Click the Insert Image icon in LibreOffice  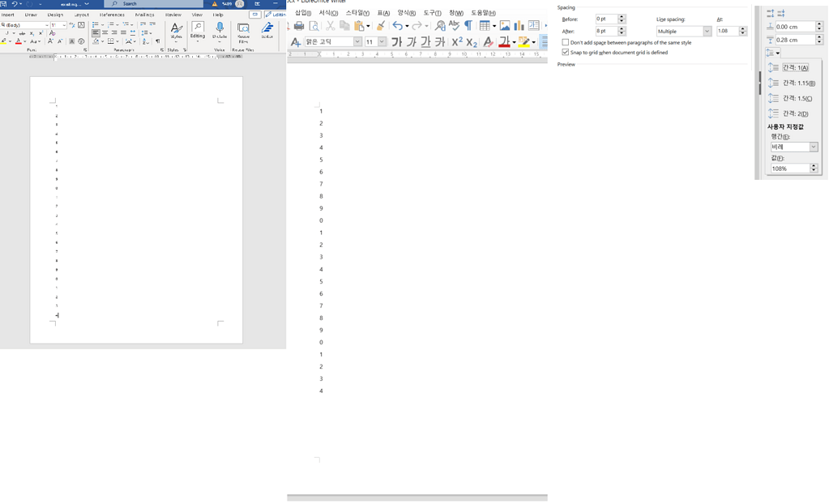pos(505,25)
